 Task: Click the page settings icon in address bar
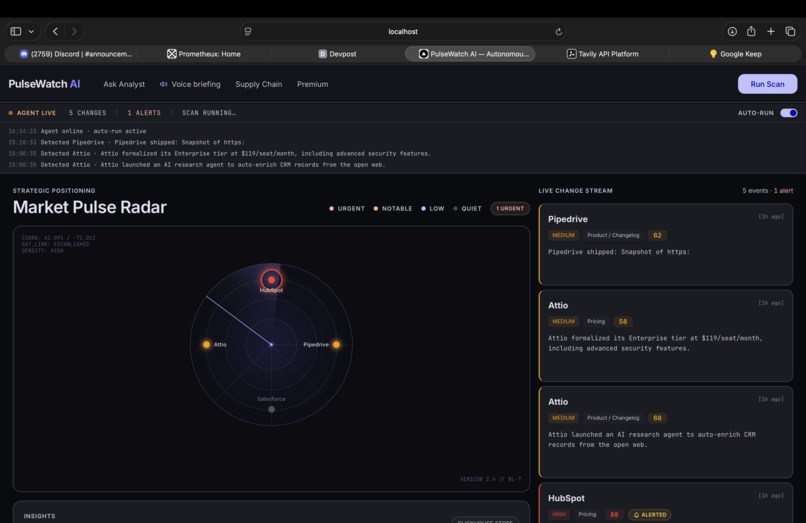point(248,31)
